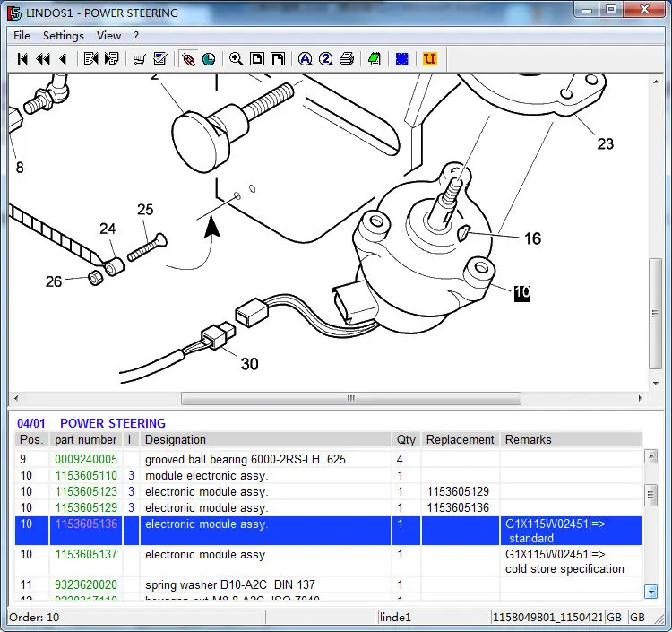Click callout number 23 in diagram
This screenshot has height=632, width=672.
pos(605,143)
